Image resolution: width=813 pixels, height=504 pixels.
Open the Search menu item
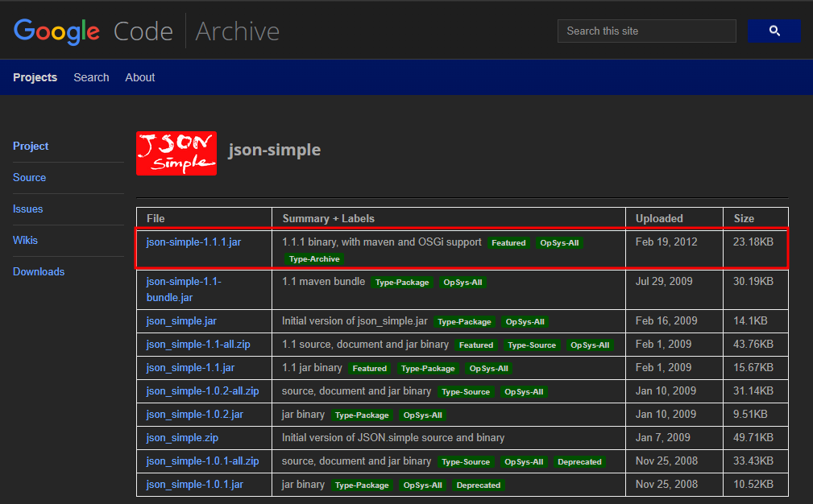coord(91,77)
